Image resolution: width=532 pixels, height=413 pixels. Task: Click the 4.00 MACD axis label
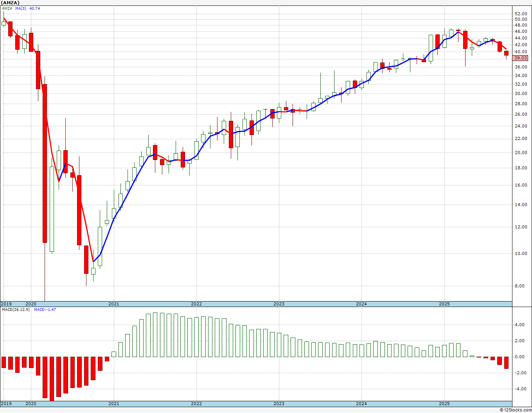point(519,325)
